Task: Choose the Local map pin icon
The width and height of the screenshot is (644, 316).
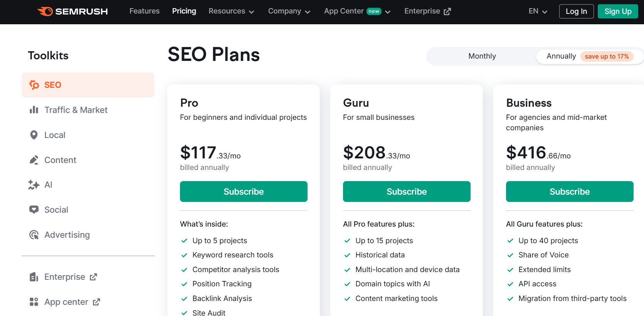Action: (34, 135)
